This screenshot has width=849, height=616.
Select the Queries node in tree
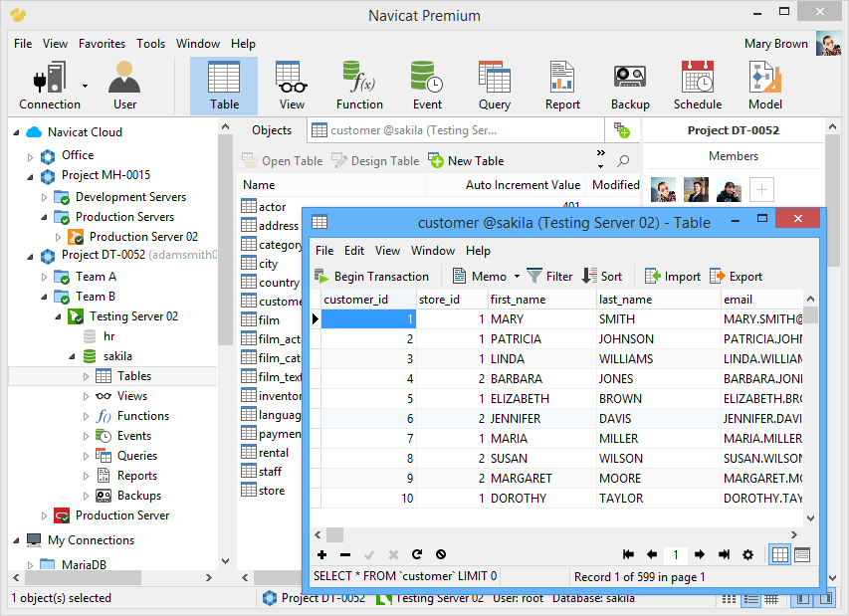(137, 456)
